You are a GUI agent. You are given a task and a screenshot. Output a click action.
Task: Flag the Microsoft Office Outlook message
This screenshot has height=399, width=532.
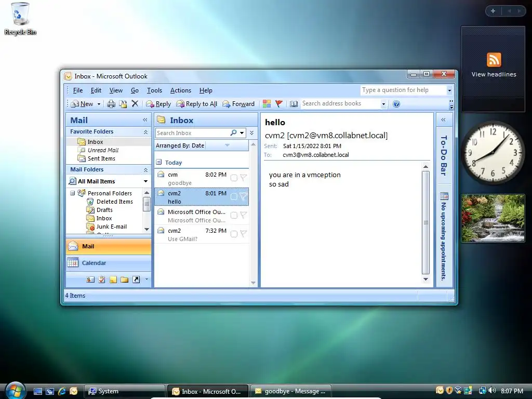[243, 215]
